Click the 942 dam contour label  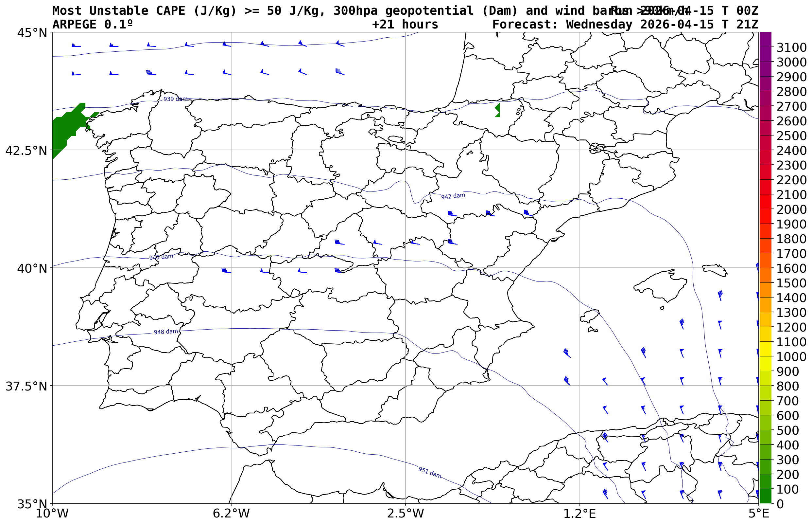[453, 196]
